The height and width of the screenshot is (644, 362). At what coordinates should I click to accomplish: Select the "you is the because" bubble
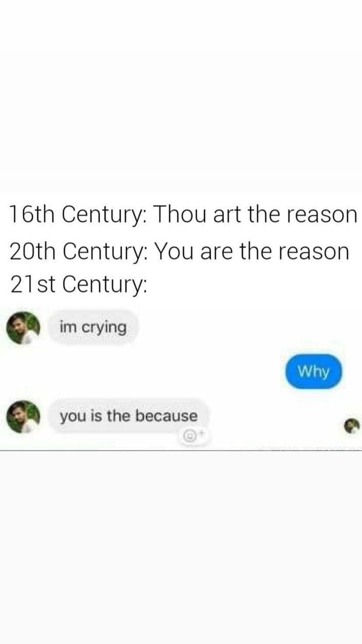(129, 416)
